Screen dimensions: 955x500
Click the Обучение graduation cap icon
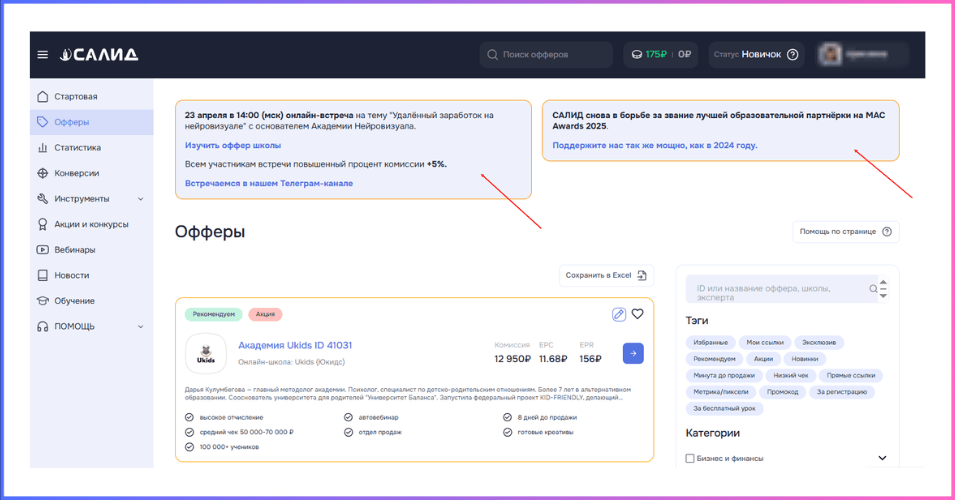(x=43, y=301)
